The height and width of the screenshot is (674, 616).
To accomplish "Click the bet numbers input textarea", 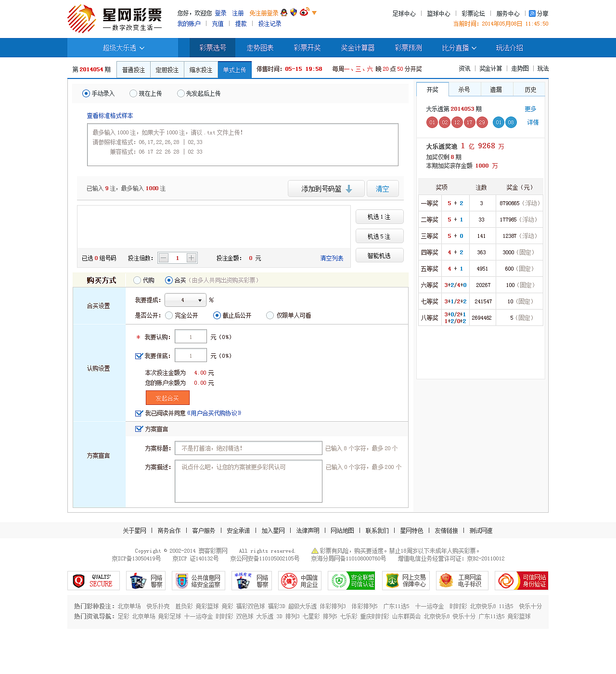I will pos(243,144).
